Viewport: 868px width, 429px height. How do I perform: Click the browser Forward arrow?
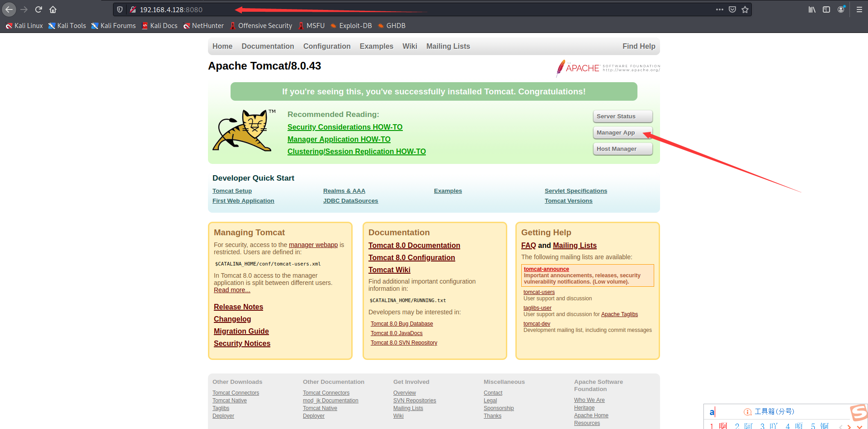click(x=24, y=9)
